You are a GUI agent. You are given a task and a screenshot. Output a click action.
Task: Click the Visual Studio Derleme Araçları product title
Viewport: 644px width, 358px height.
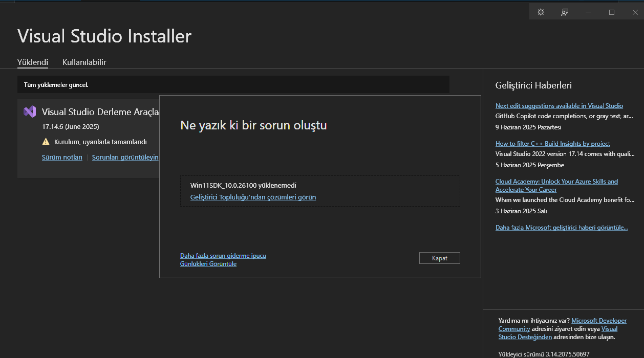coord(100,112)
